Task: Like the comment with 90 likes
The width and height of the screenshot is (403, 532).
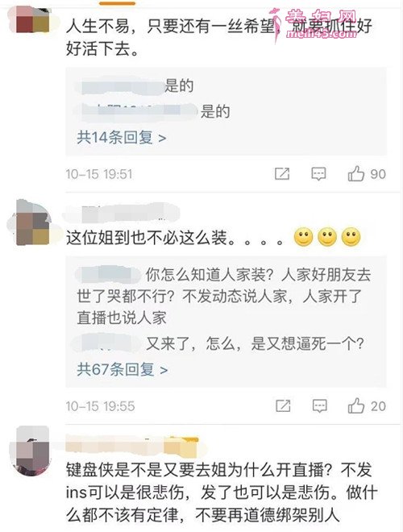Action: point(355,174)
